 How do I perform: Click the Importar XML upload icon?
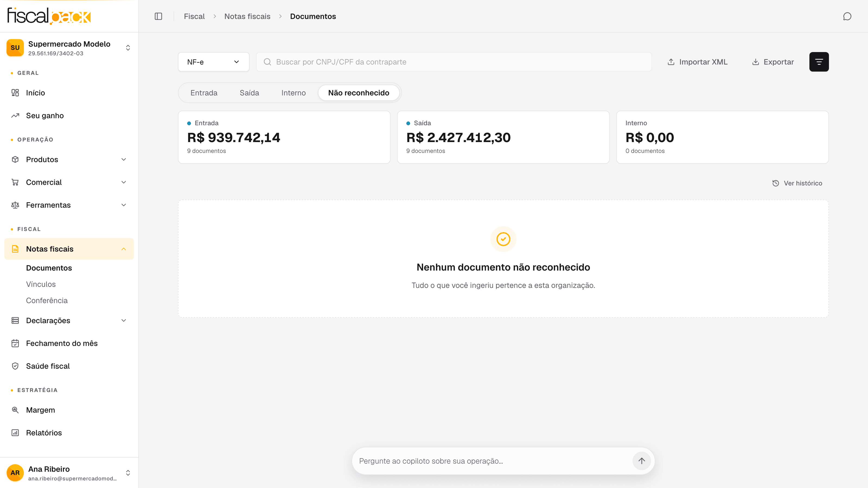[x=671, y=62]
